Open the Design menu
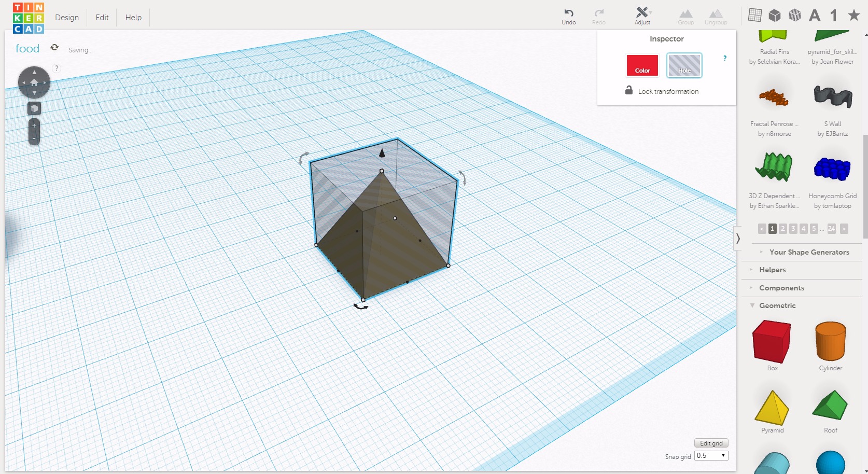 (x=67, y=17)
